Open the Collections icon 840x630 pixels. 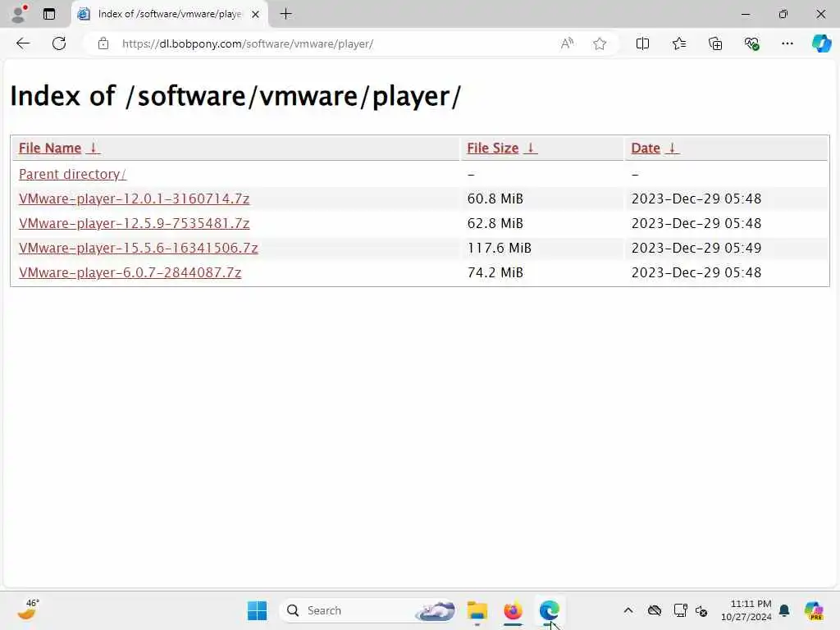tap(715, 43)
